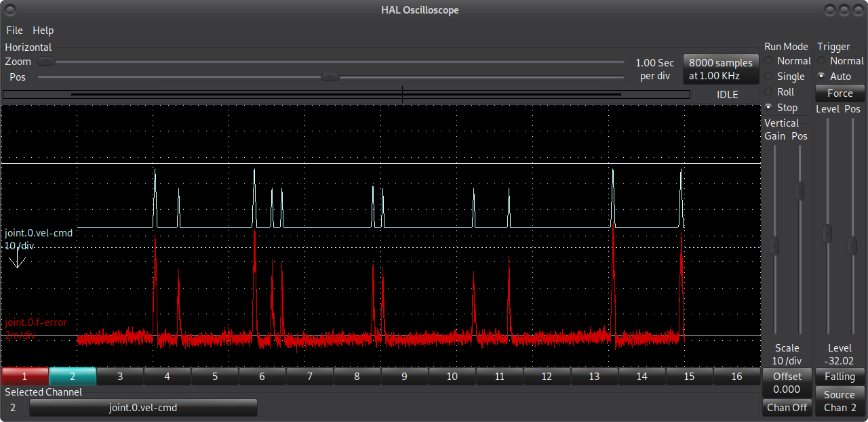This screenshot has width=868, height=422.
Task: Select channel 5 button
Action: tap(215, 376)
